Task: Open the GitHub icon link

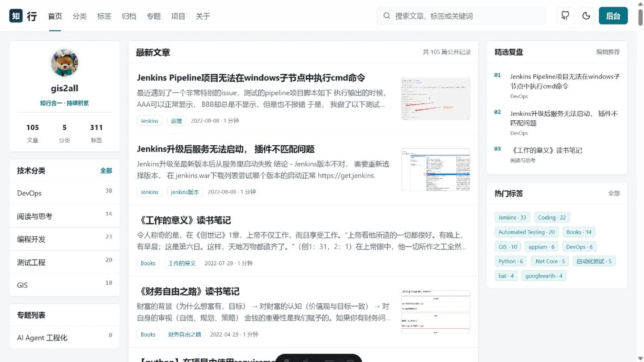Action: tap(565, 16)
